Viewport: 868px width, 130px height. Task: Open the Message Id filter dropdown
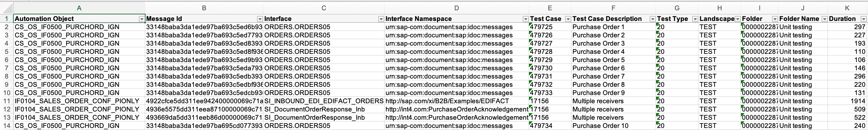pos(260,19)
